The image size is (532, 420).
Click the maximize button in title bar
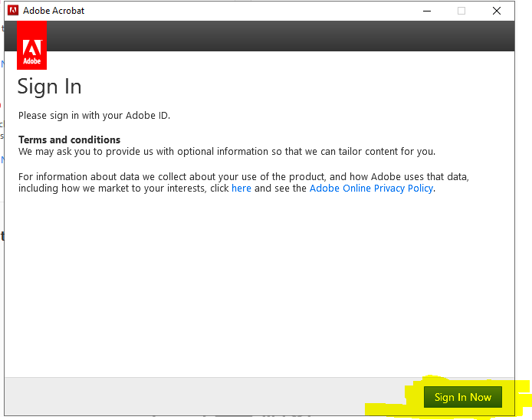pyautogui.click(x=461, y=11)
